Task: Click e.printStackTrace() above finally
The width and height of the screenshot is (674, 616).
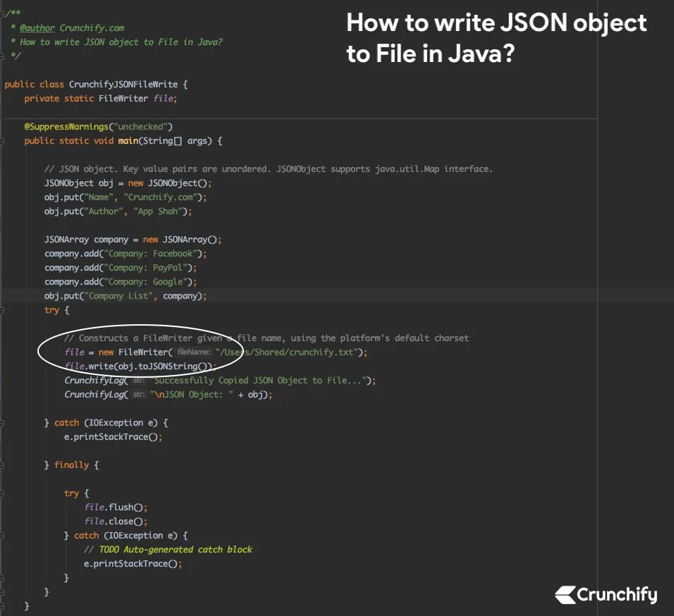Action: click(113, 437)
